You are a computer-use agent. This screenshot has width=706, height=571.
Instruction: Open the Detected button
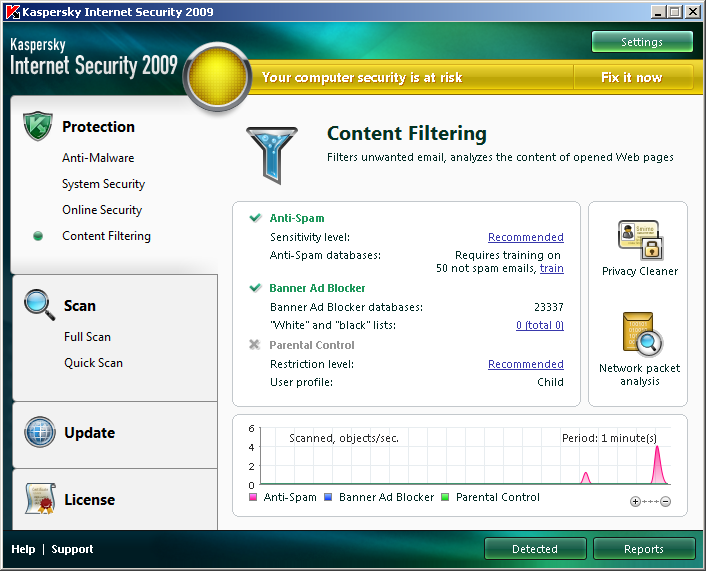tap(535, 549)
